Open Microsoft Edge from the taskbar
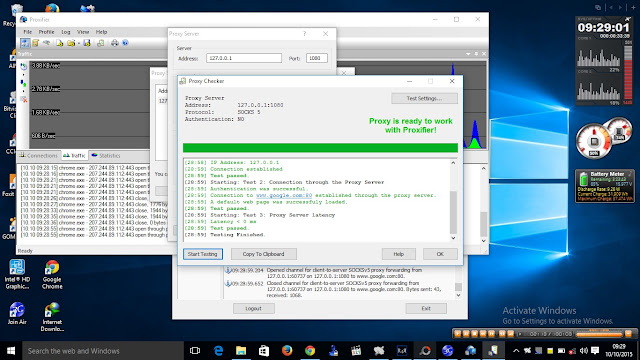640x360 pixels. tap(218, 351)
